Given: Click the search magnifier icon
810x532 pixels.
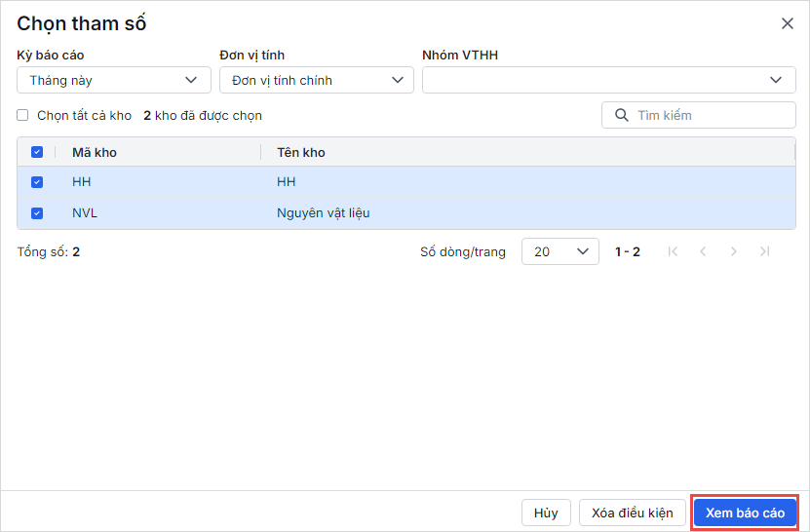Looking at the screenshot, I should [x=621, y=115].
